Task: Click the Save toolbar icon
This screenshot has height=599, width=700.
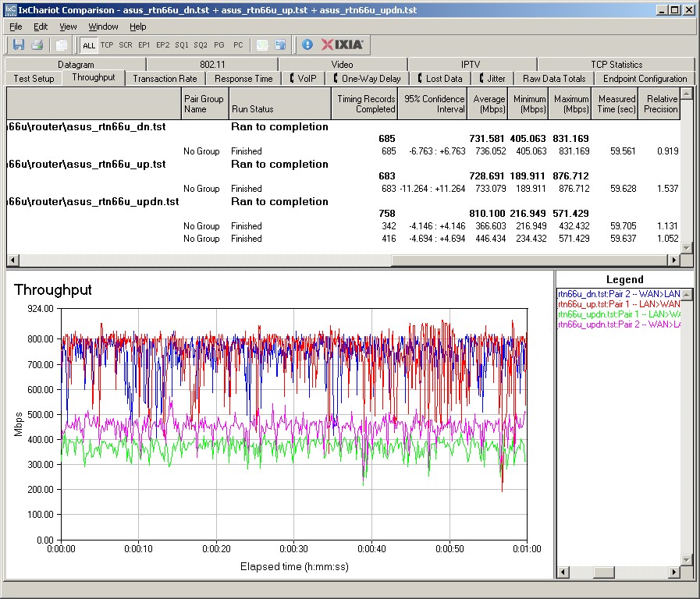Action: tap(18, 44)
